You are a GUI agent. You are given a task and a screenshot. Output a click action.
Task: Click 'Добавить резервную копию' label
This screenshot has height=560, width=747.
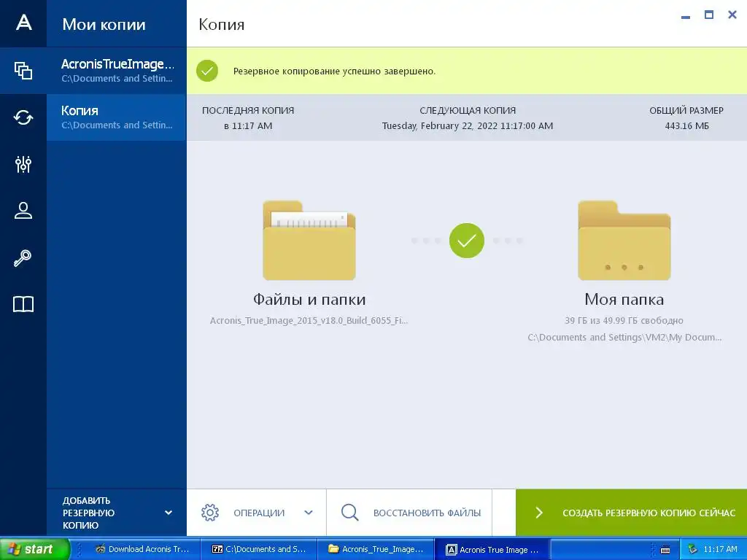coord(88,513)
